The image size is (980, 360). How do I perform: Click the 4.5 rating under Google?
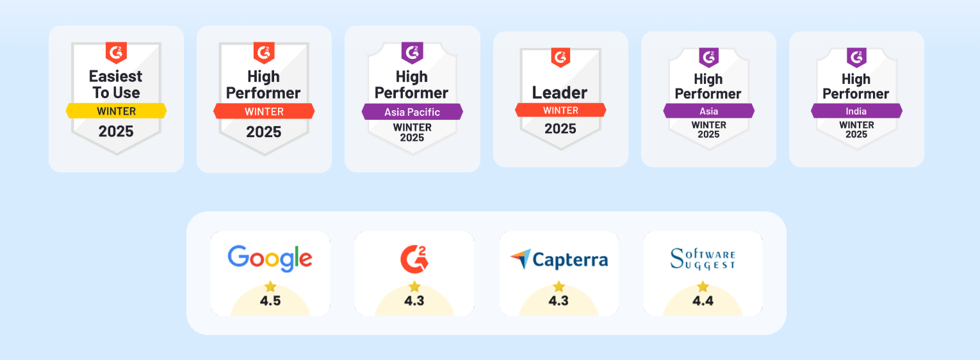click(270, 301)
